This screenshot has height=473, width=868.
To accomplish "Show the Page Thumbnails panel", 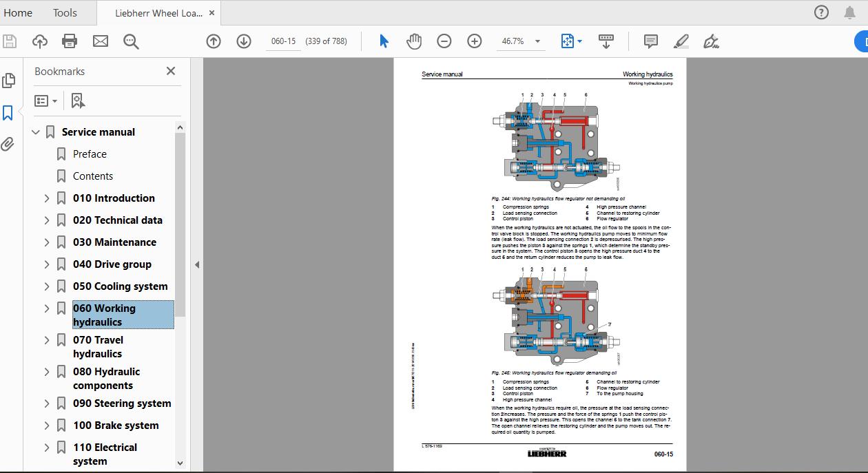I will click(9, 80).
